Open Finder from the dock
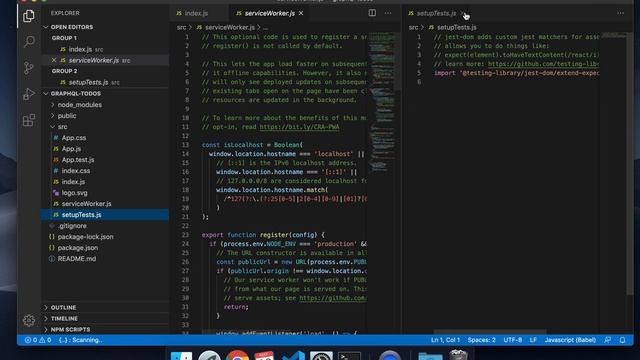 tap(181, 356)
